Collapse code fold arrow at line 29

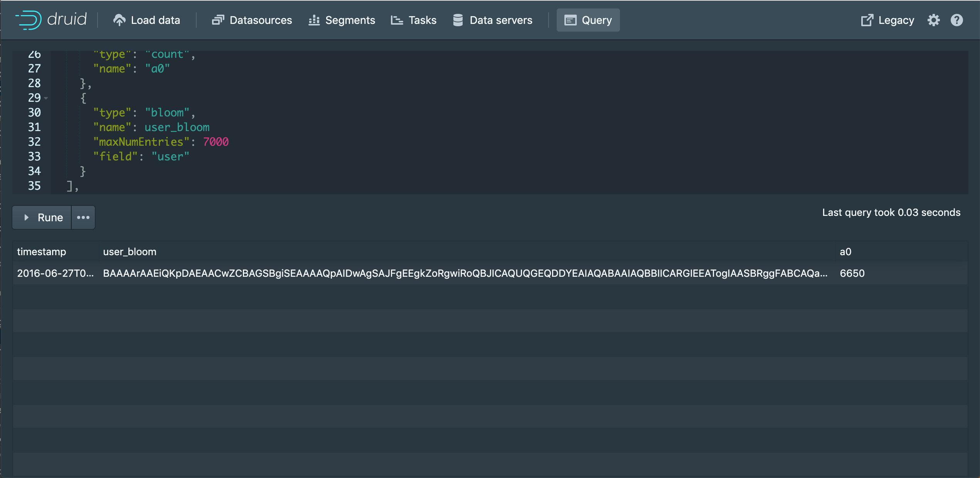[46, 98]
